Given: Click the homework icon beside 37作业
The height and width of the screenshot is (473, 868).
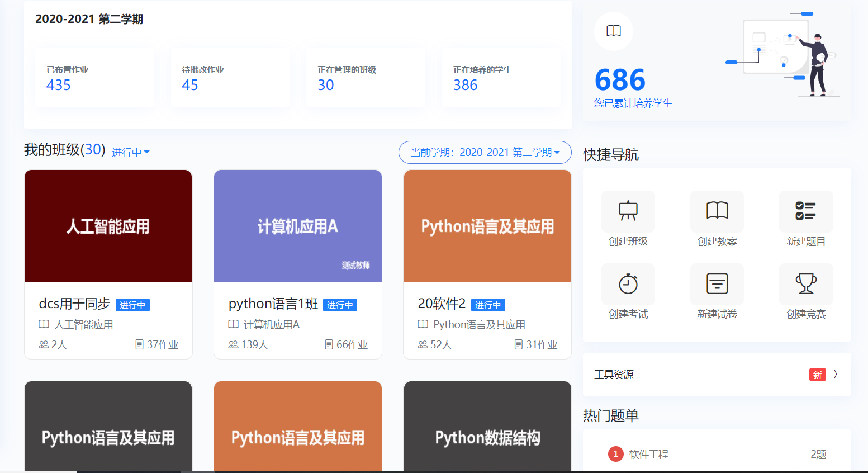Looking at the screenshot, I should pyautogui.click(x=140, y=344).
